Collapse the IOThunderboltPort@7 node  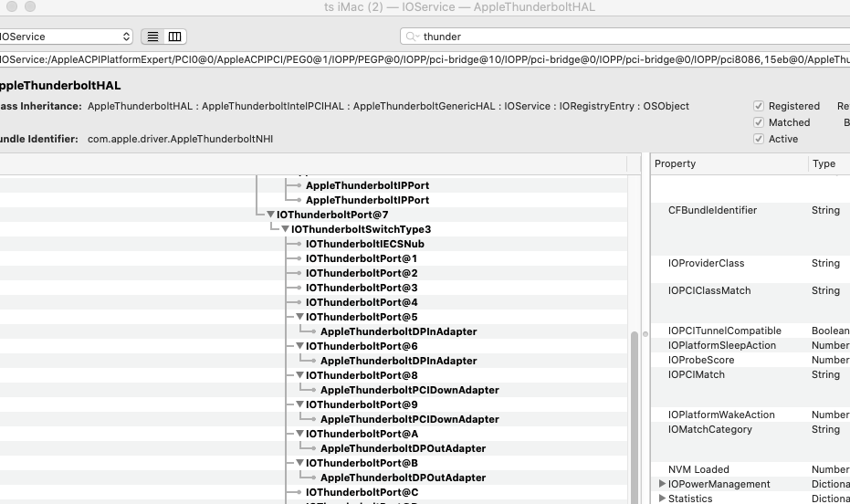point(270,215)
